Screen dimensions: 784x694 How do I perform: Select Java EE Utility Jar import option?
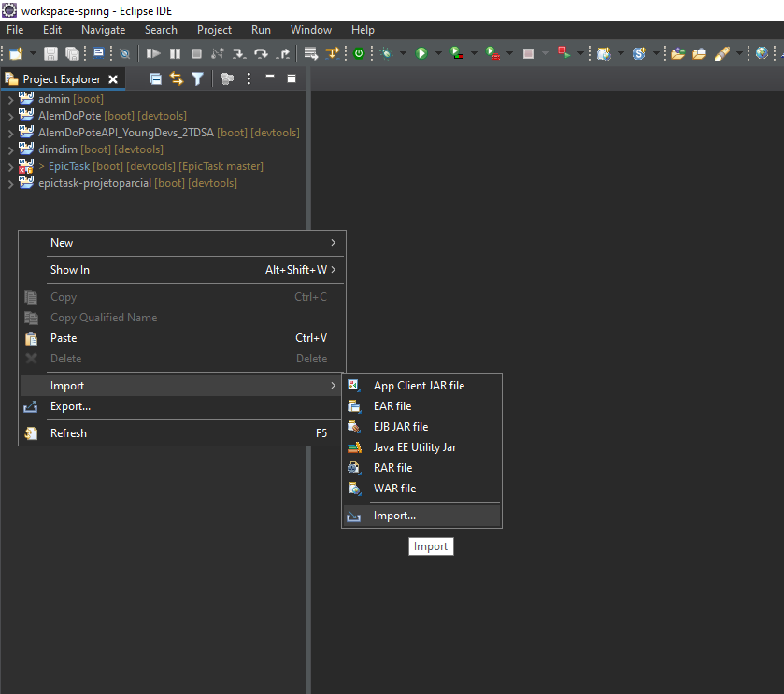tap(422, 447)
